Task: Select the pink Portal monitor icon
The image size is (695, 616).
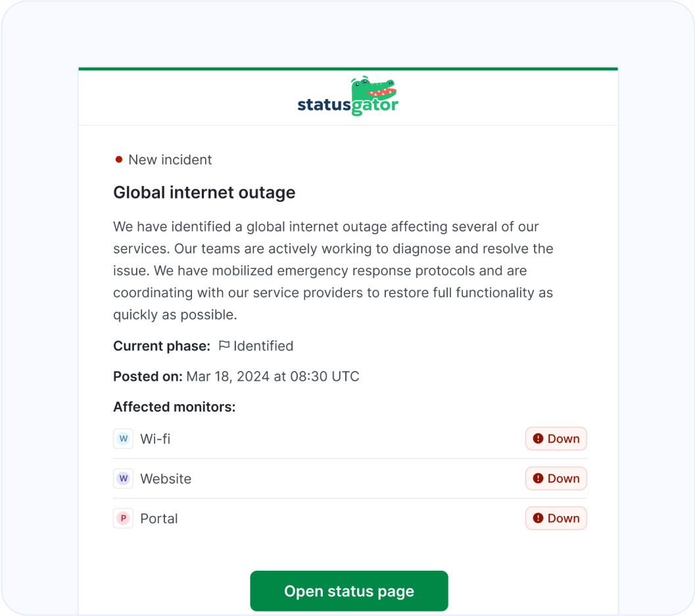Action: tap(123, 518)
